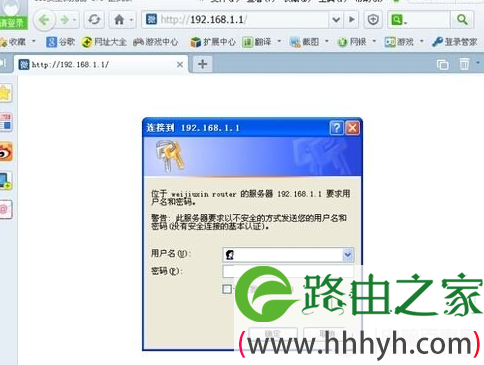The height and width of the screenshot is (365, 484).
Task: Tick the remember password checkbox
Action: (x=227, y=289)
